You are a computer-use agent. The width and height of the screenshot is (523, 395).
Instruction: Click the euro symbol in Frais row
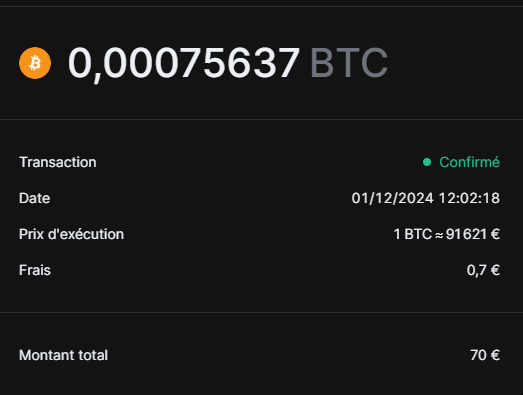click(495, 270)
